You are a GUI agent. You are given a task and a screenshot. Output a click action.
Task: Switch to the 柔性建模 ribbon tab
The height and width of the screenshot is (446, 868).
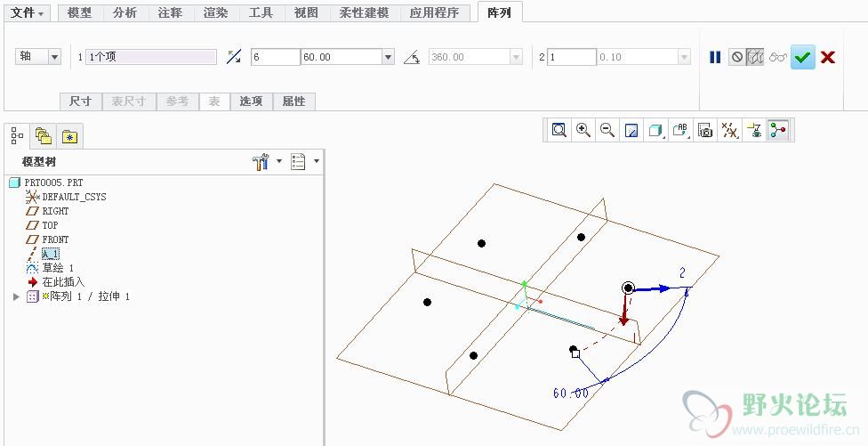point(365,12)
